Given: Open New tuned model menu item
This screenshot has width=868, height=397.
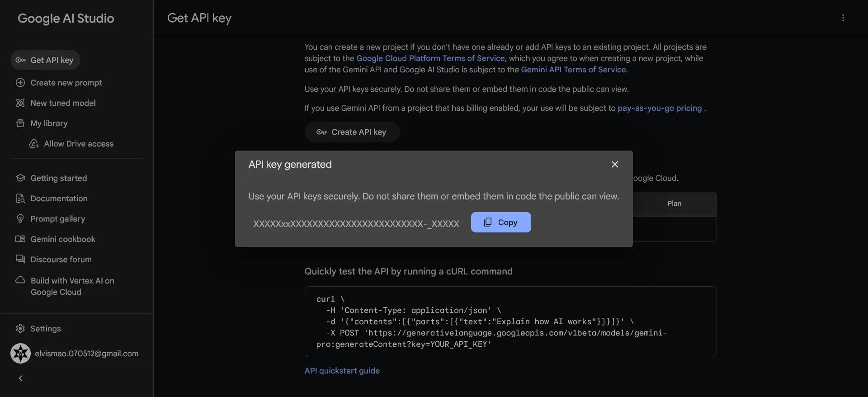Looking at the screenshot, I should point(63,103).
